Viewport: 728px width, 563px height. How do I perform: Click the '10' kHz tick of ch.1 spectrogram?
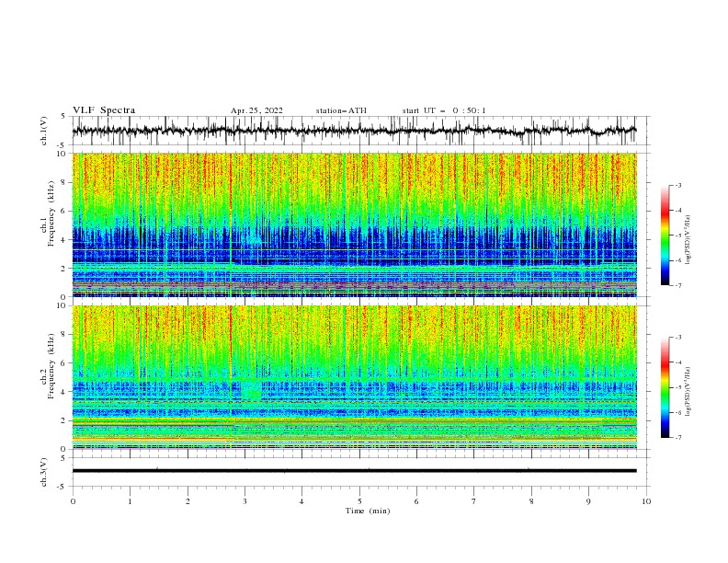point(62,154)
